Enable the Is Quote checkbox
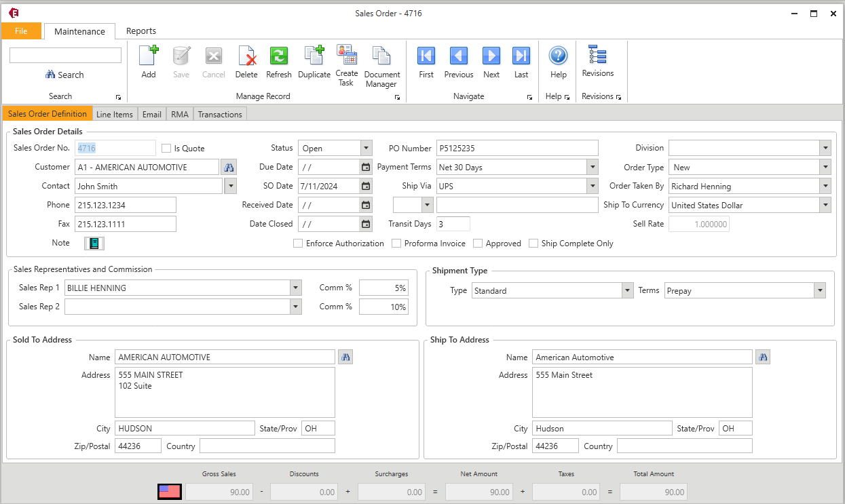Screen dimensions: 845x504 pos(166,148)
